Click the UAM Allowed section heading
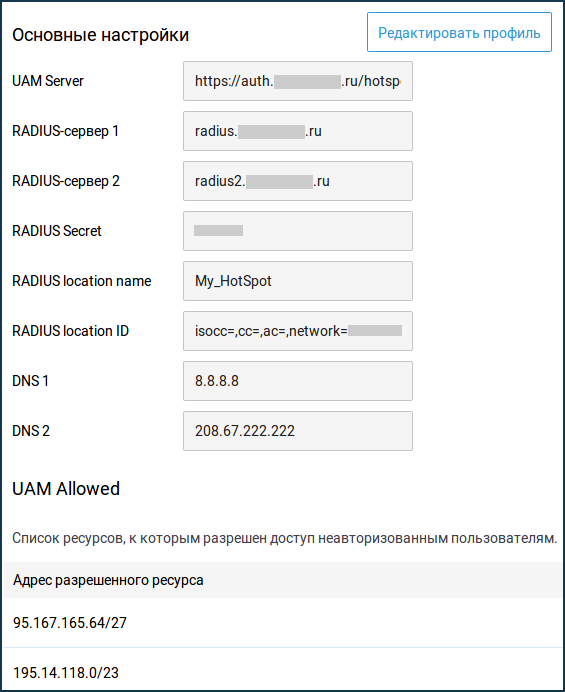The width and height of the screenshot is (565, 692). 66,489
